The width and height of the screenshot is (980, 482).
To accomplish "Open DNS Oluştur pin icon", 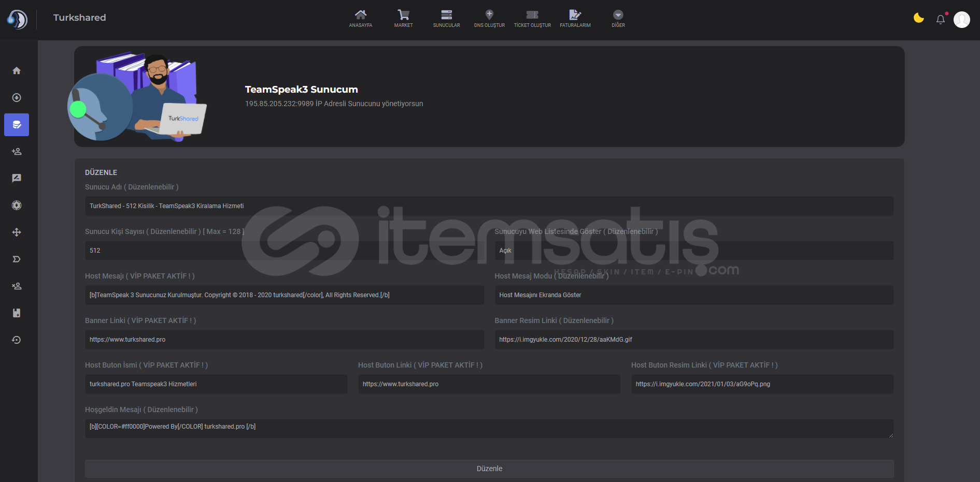I will [x=489, y=14].
